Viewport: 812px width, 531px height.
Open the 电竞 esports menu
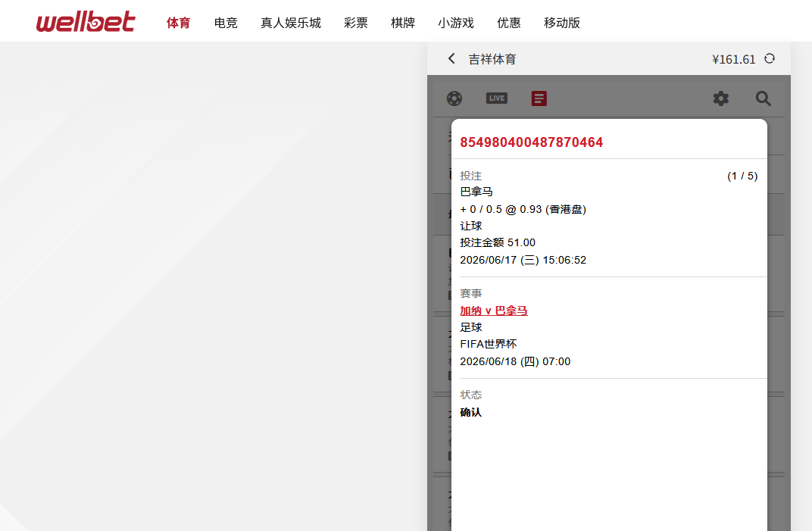tap(226, 23)
